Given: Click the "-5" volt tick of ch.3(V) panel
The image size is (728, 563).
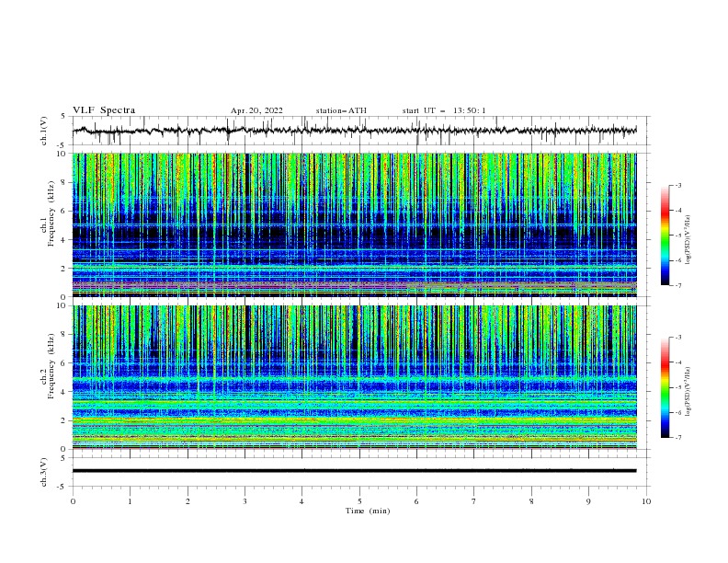Looking at the screenshot, I should [63, 487].
